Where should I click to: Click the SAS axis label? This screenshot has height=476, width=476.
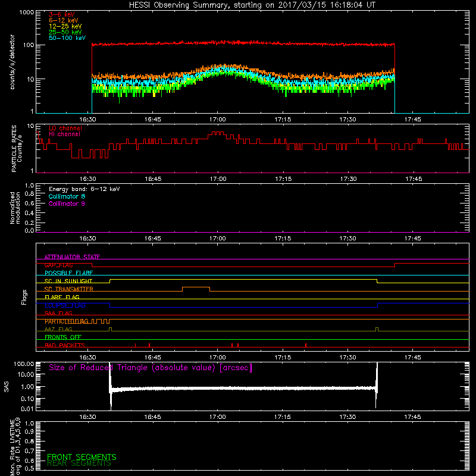[7, 387]
